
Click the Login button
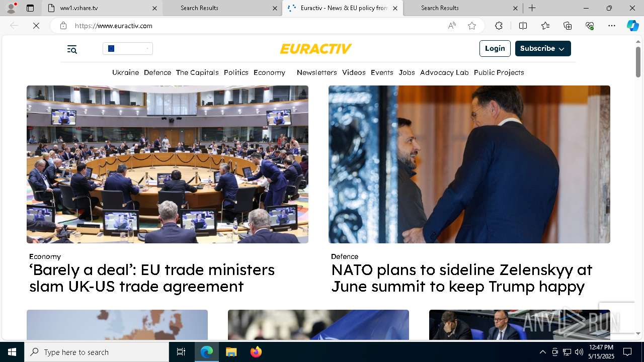[x=495, y=48]
